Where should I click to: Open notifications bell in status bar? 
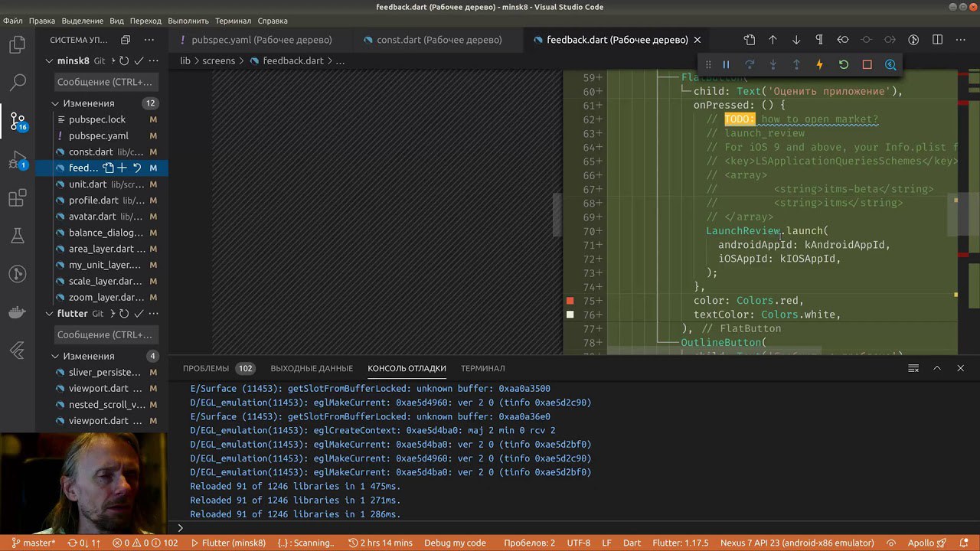click(x=964, y=543)
